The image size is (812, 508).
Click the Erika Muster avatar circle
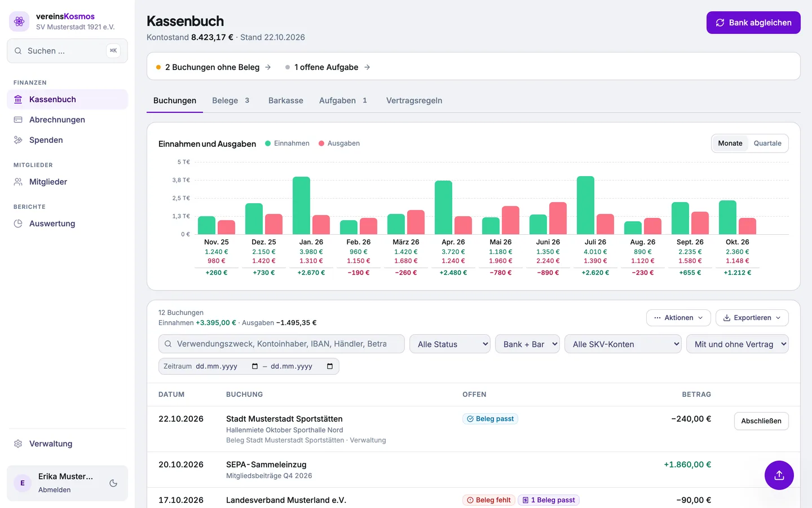pyautogui.click(x=23, y=483)
